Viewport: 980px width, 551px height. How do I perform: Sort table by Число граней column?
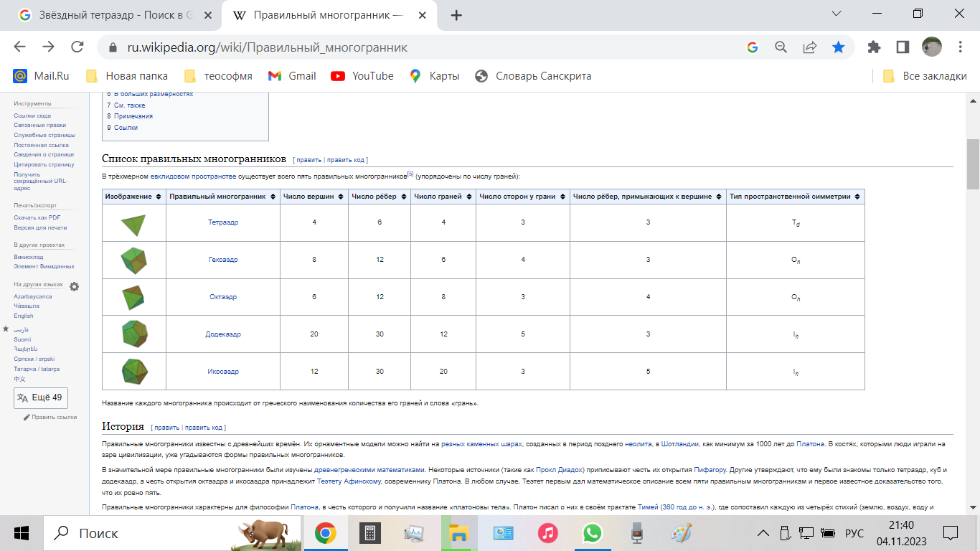[x=443, y=196]
